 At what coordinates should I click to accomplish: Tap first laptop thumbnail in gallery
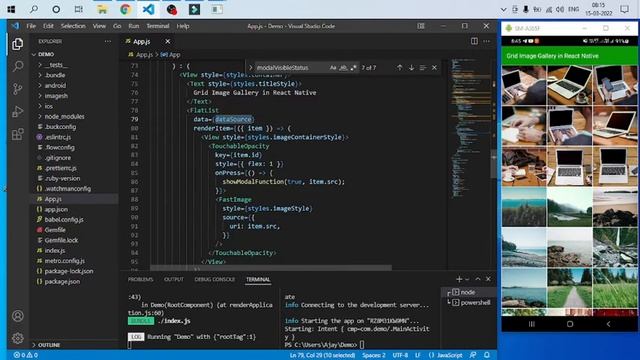(x=524, y=85)
